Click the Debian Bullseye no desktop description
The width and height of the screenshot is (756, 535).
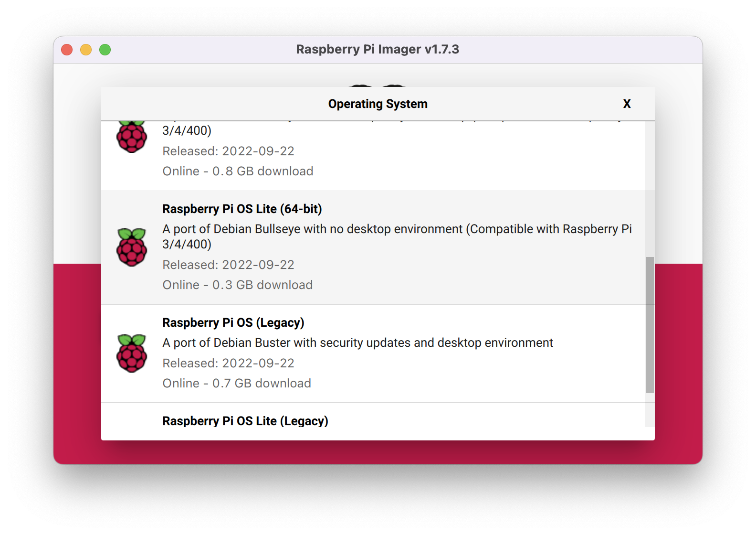click(x=397, y=236)
